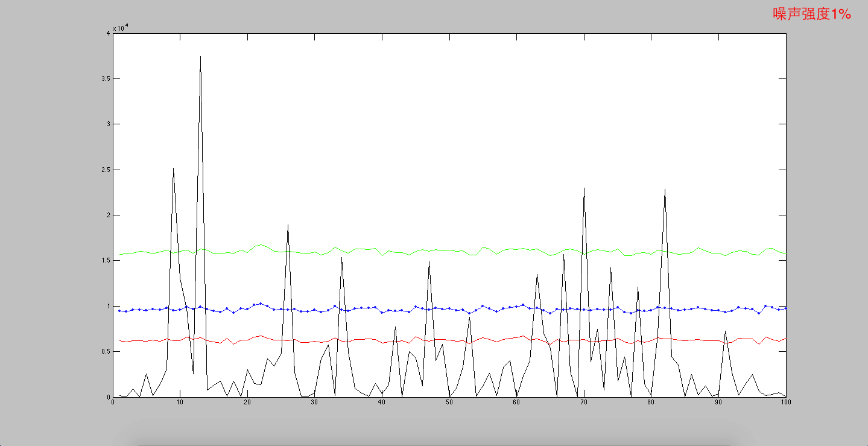This screenshot has width=868, height=446.
Task: Click the y-axis tick label "4"
Action: (x=107, y=34)
